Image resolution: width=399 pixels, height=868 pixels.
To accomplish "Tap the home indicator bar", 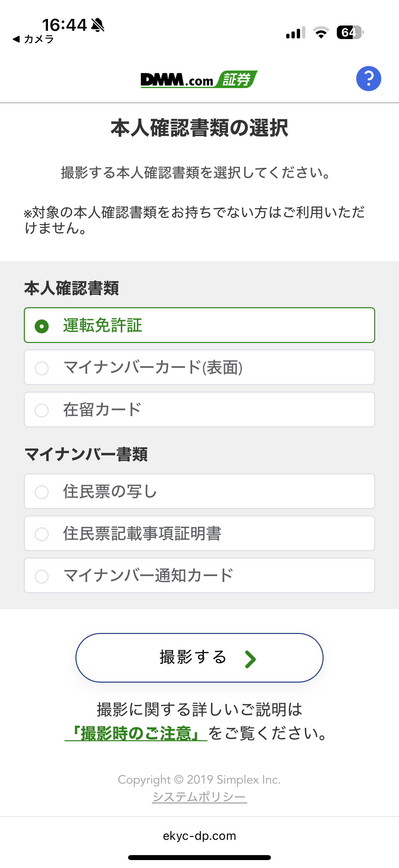I will click(199, 857).
